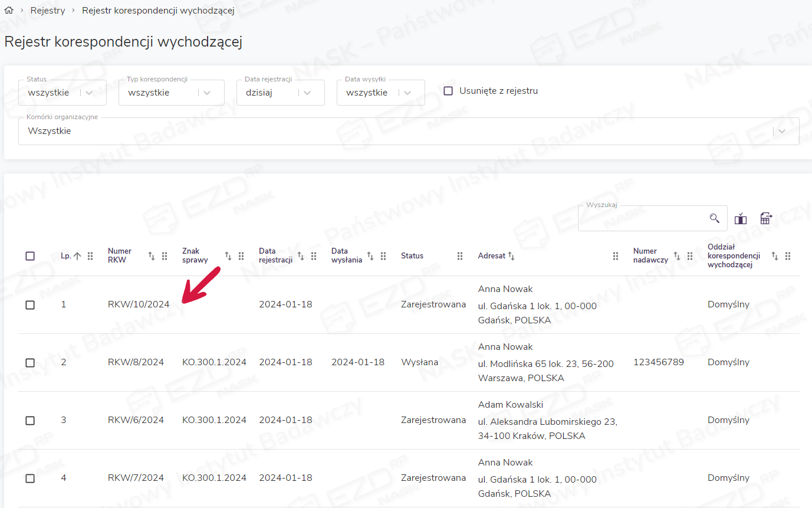Toggle the select-all checkbox in table header
Screen dimensions: 812x508
coord(30,256)
